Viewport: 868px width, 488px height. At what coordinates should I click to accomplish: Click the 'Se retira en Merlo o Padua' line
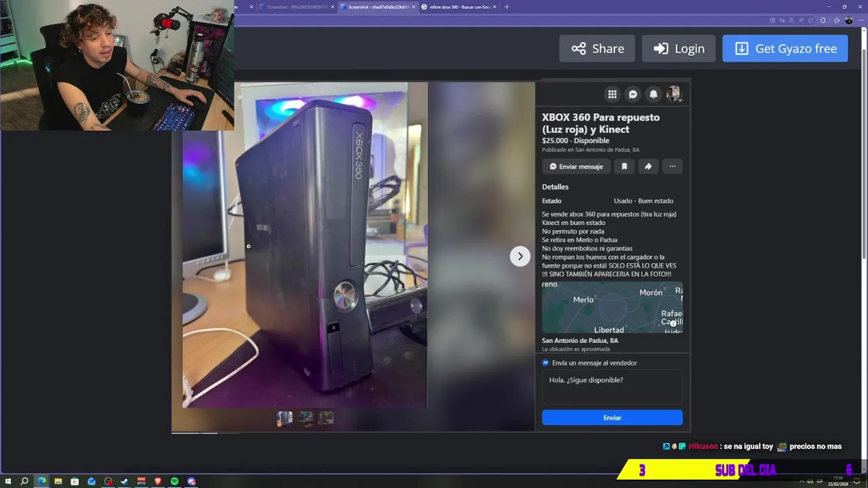[579, 240]
